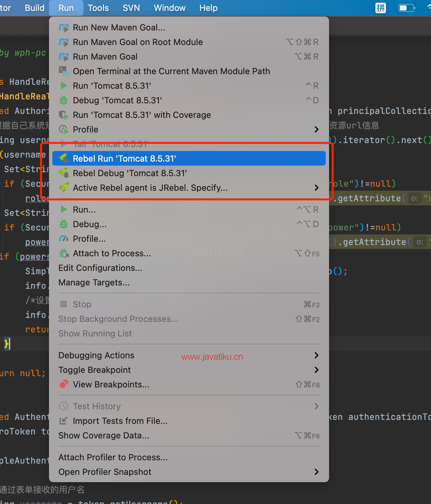This screenshot has width=431, height=504.
Task: Choose Edit Configurations...
Action: 189,268
